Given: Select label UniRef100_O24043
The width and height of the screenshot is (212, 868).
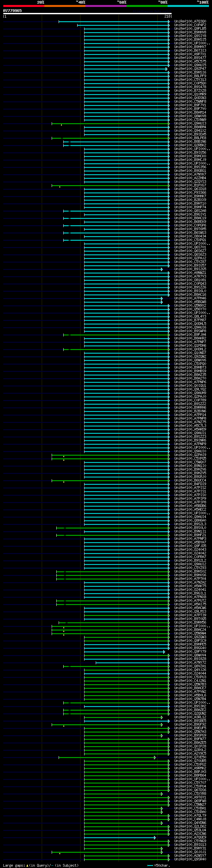Looking at the screenshot, I should pos(190,549).
